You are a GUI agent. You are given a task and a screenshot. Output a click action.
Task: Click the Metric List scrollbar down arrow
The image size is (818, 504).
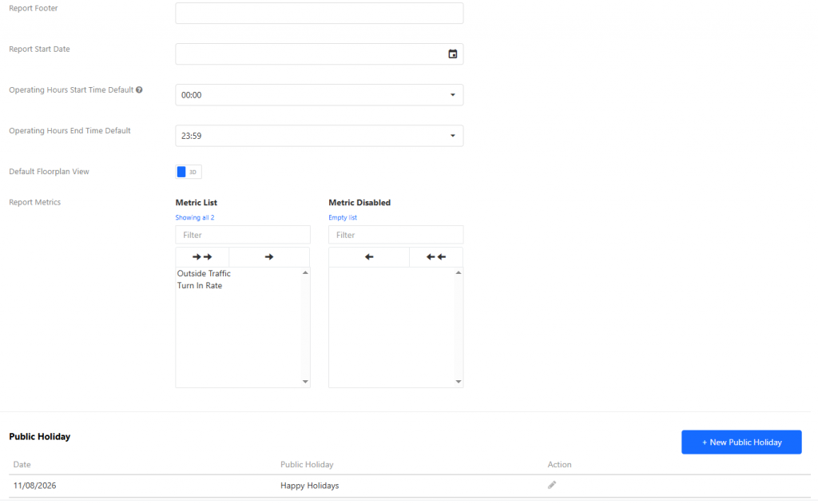(305, 382)
